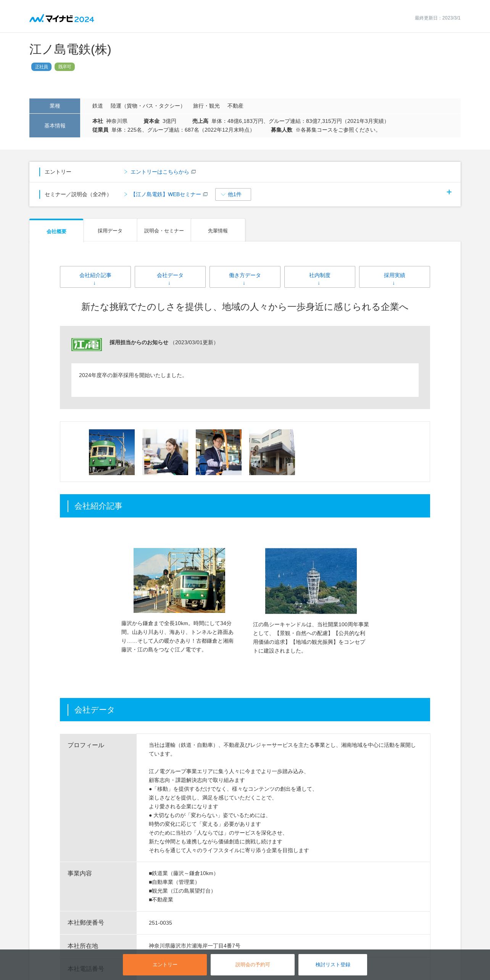Click the 資本金 3億円 text

point(160,121)
